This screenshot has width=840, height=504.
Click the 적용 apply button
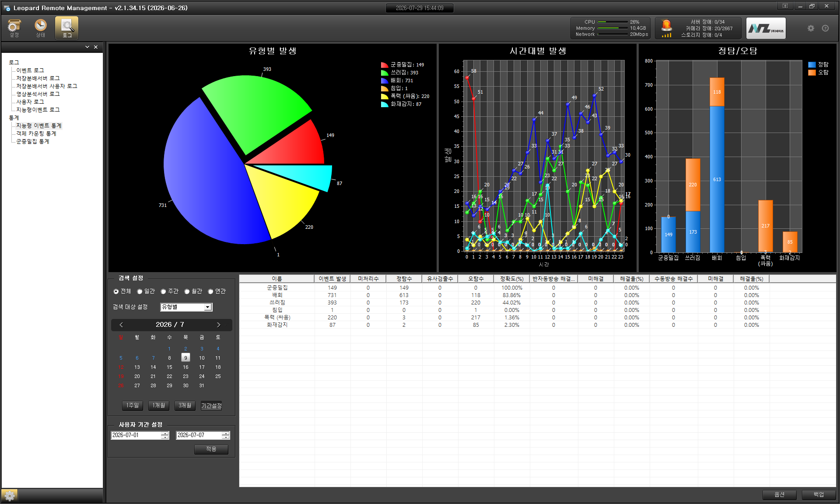coord(211,449)
